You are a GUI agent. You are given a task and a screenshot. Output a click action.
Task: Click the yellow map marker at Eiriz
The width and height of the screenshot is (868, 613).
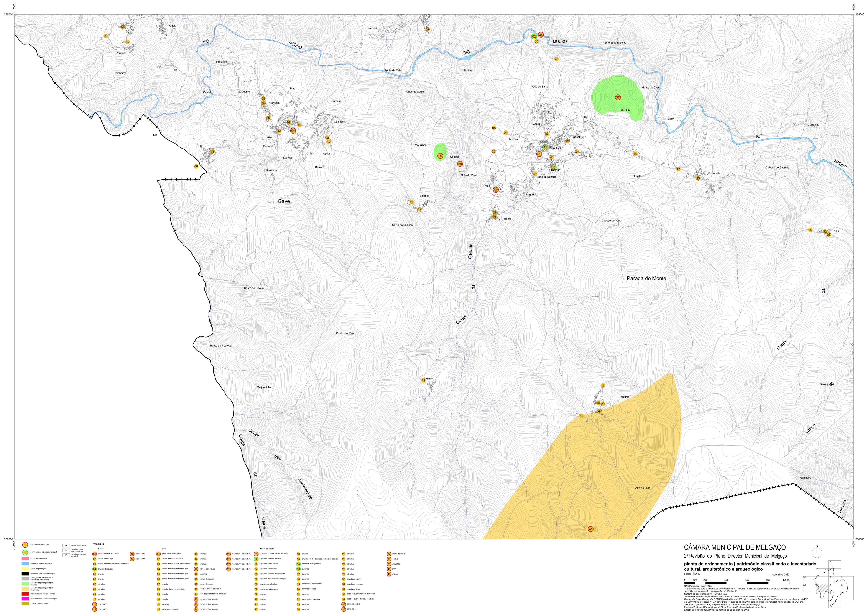pos(212,152)
